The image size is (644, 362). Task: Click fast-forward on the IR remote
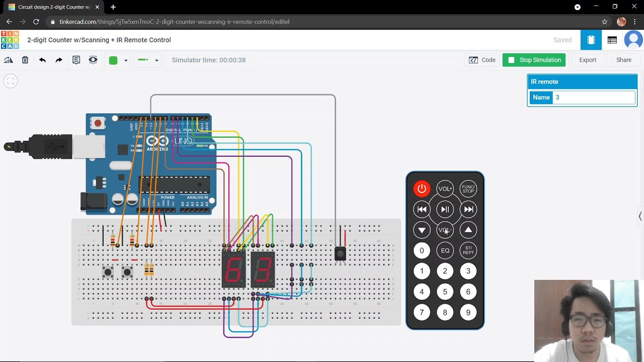468,210
